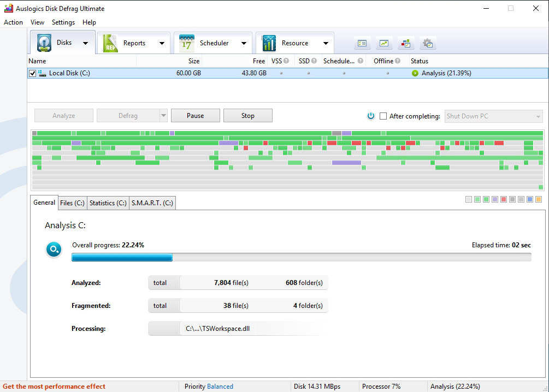Open the Reports dropdown arrow
Screen dimensions: 549x392
pos(162,43)
